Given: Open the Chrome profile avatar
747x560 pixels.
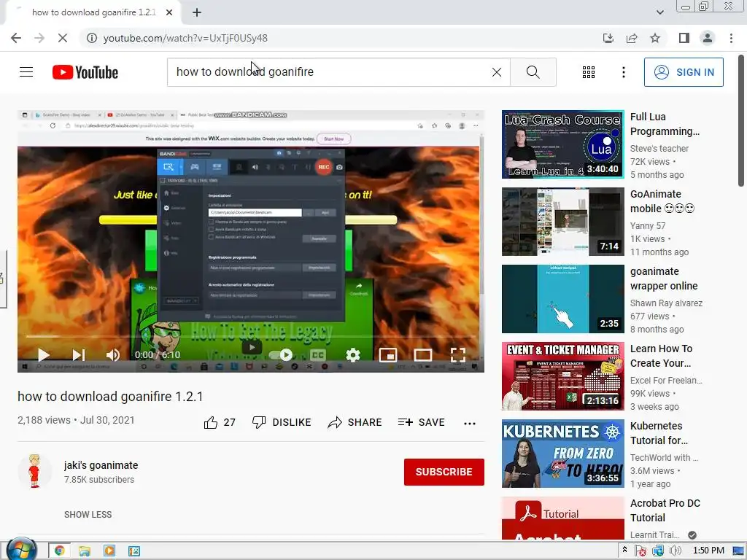Looking at the screenshot, I should (708, 38).
